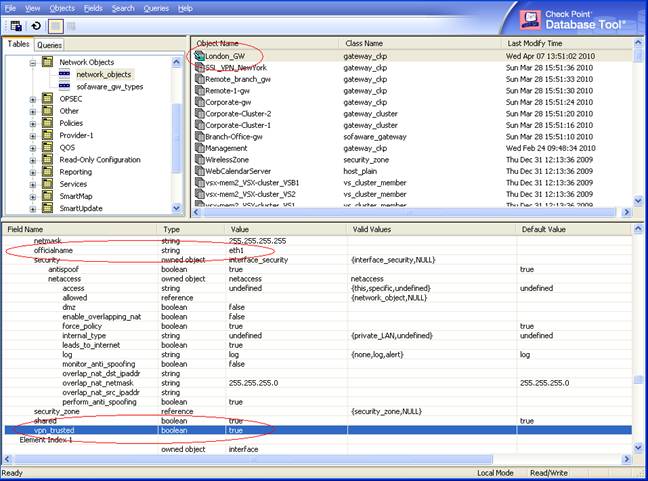Image resolution: width=648 pixels, height=481 pixels.
Task: Expand the QOS tree node
Action: (x=33, y=148)
